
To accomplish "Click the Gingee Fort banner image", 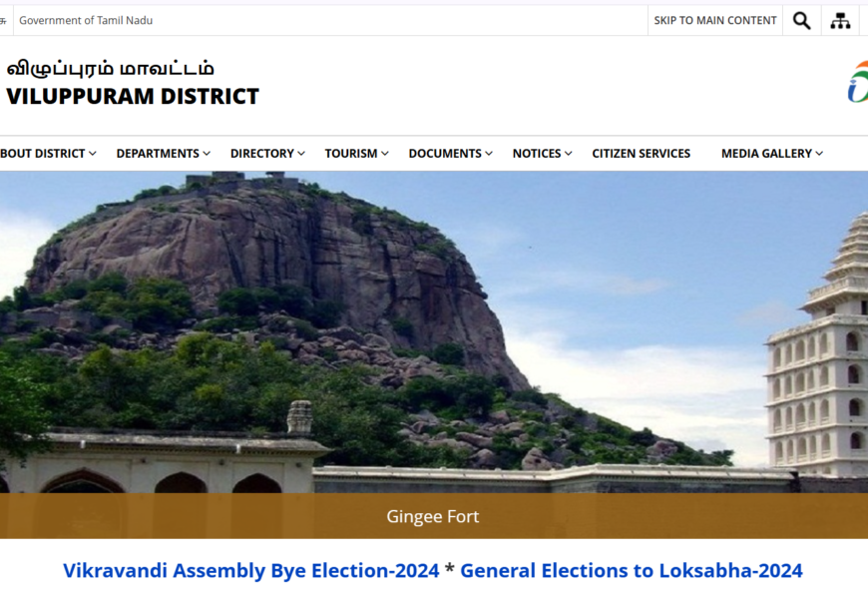I will [x=434, y=332].
